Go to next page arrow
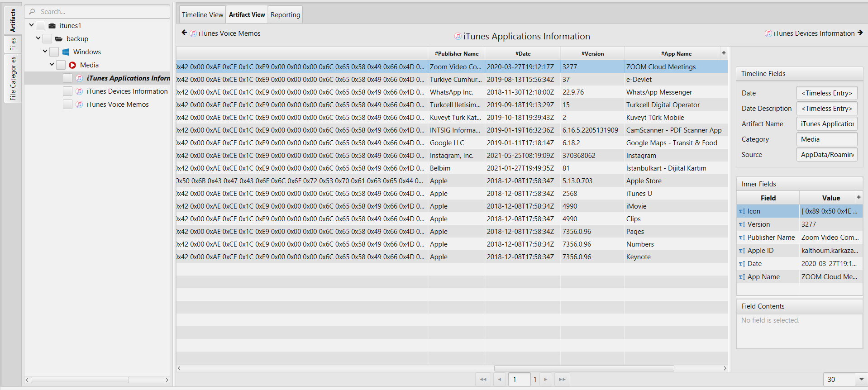Viewport: 868px width, 390px height. [x=546, y=379]
